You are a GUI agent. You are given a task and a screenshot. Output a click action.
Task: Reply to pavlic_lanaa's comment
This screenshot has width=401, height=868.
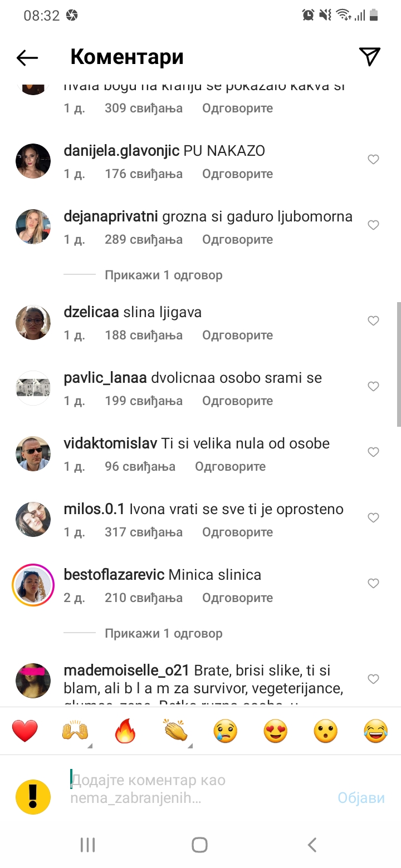(x=237, y=401)
